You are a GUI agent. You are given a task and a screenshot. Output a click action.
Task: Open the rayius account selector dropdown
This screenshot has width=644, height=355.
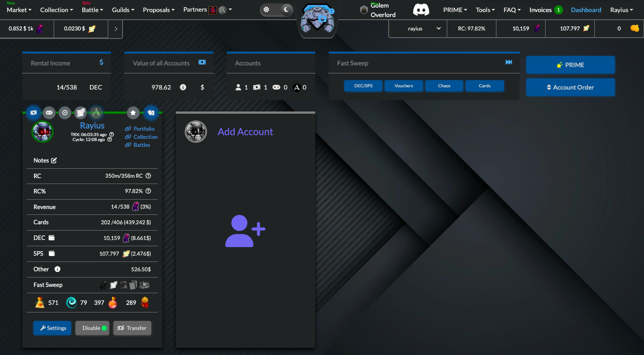418,28
